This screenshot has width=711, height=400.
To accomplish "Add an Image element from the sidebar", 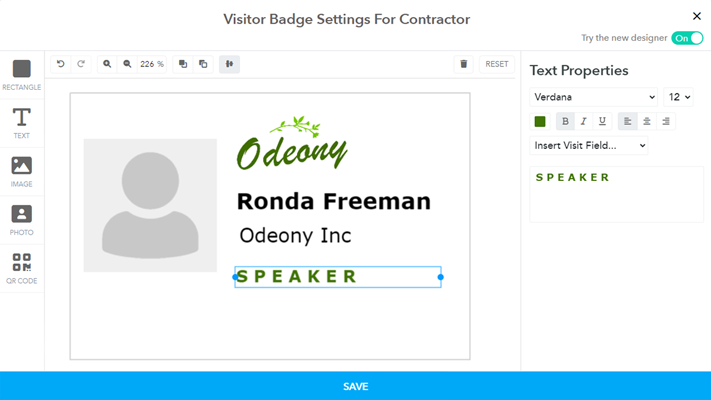I will (21, 171).
